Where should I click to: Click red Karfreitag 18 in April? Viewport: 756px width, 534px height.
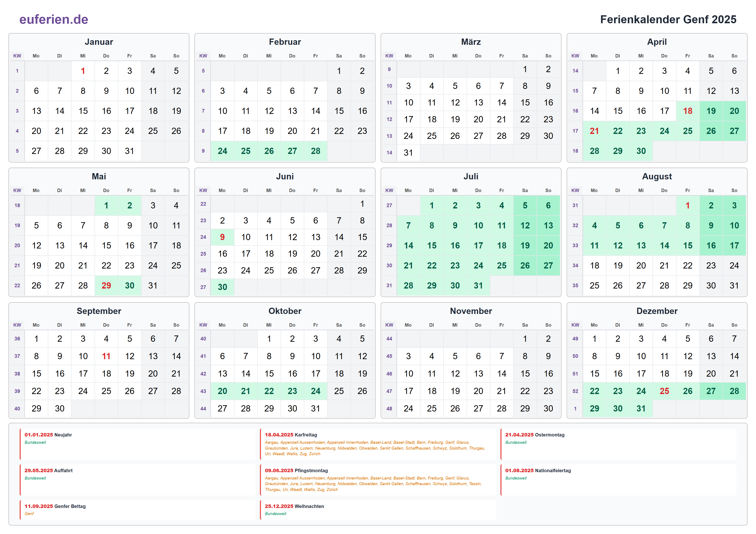pos(687,111)
